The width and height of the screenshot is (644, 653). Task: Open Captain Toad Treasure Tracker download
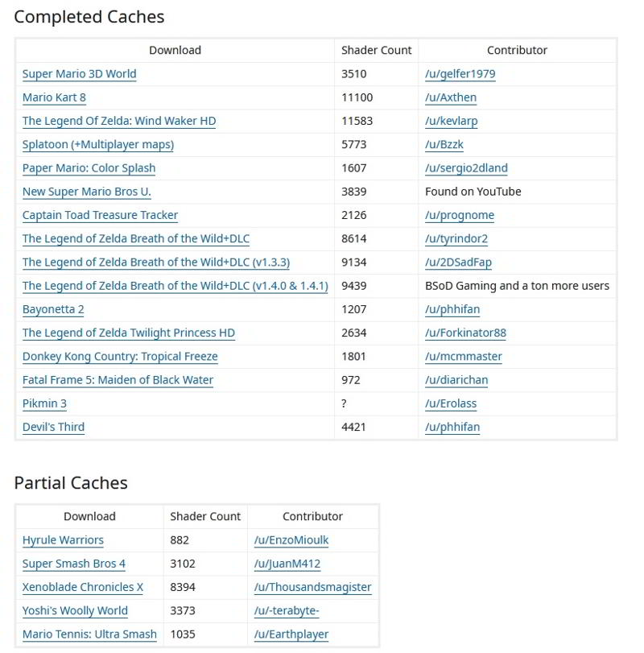(100, 215)
